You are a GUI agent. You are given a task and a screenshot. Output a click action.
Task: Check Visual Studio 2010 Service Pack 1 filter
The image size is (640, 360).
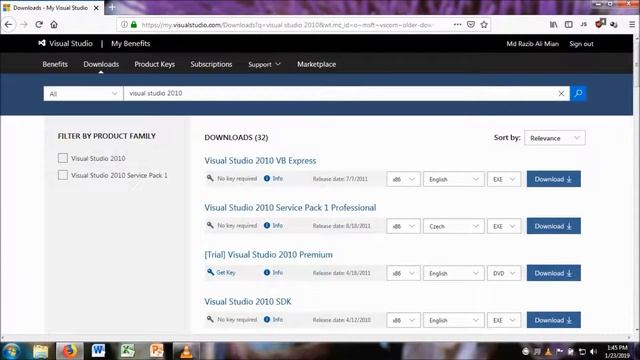tap(62, 175)
